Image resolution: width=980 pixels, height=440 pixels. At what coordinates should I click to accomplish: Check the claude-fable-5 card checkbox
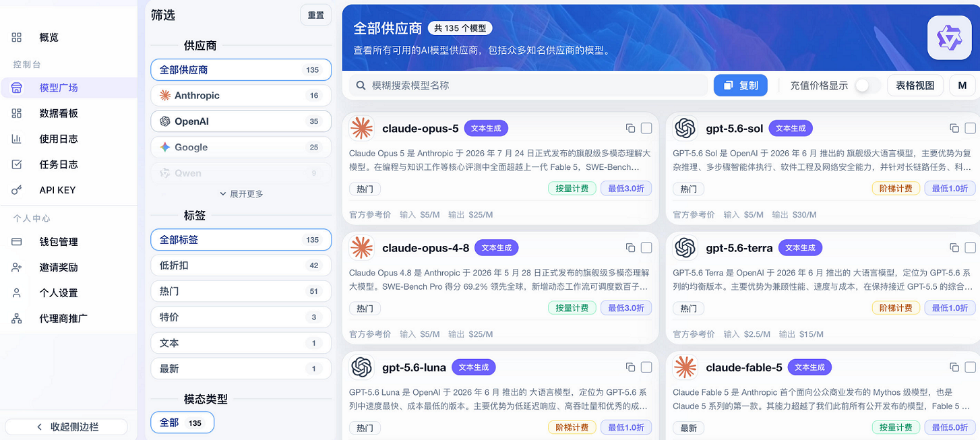(x=970, y=367)
